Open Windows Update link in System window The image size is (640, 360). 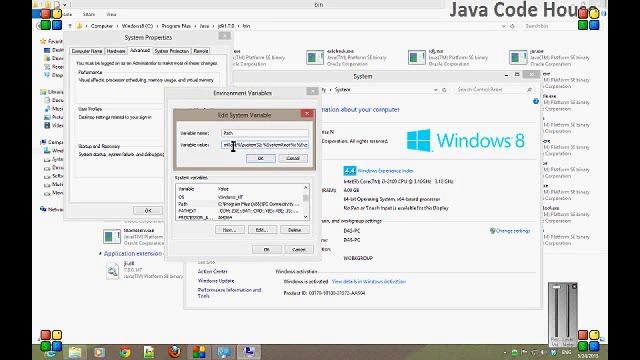point(216,281)
